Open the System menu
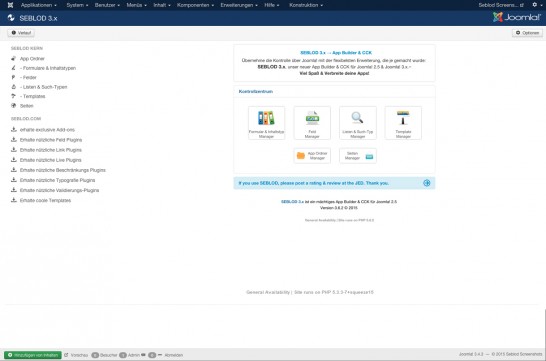Screen dimensions: 546x361 click(x=77, y=5)
